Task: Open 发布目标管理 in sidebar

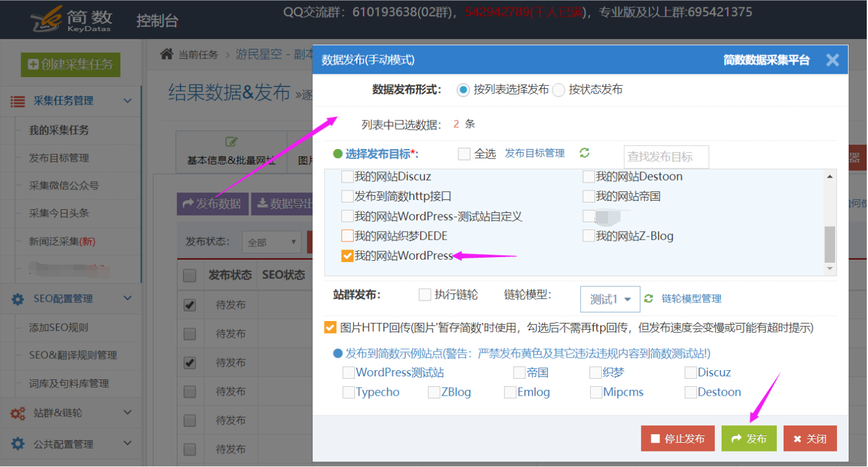Action: pyautogui.click(x=59, y=158)
